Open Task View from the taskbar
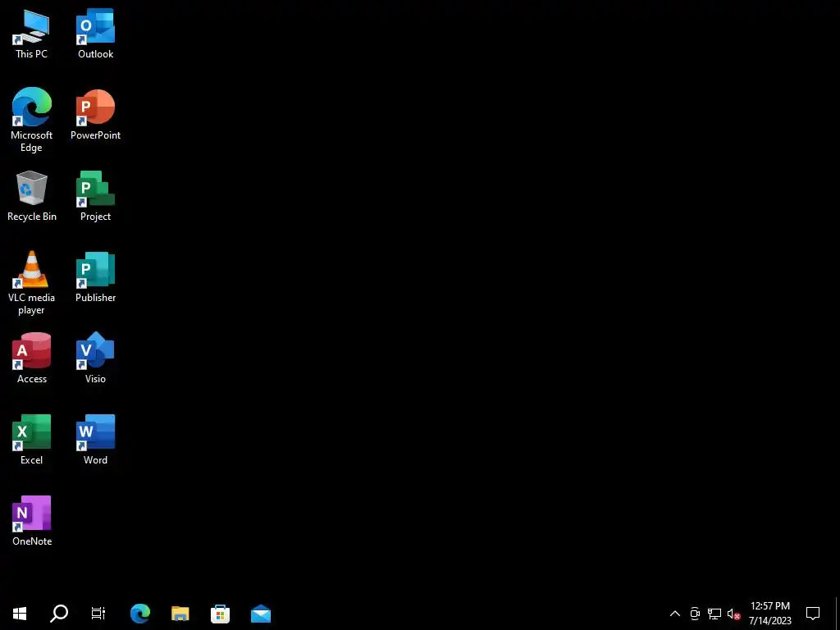This screenshot has height=630, width=840. [x=98, y=614]
